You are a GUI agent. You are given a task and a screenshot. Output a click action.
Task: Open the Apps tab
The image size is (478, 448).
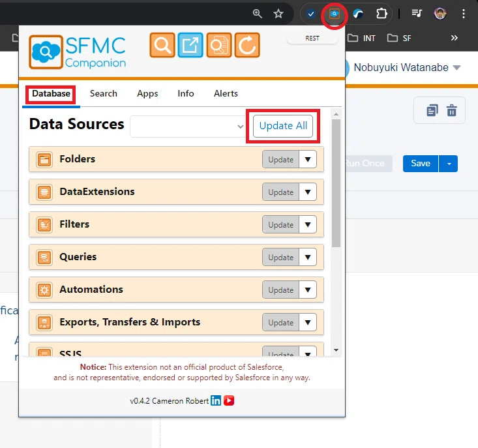coord(147,93)
